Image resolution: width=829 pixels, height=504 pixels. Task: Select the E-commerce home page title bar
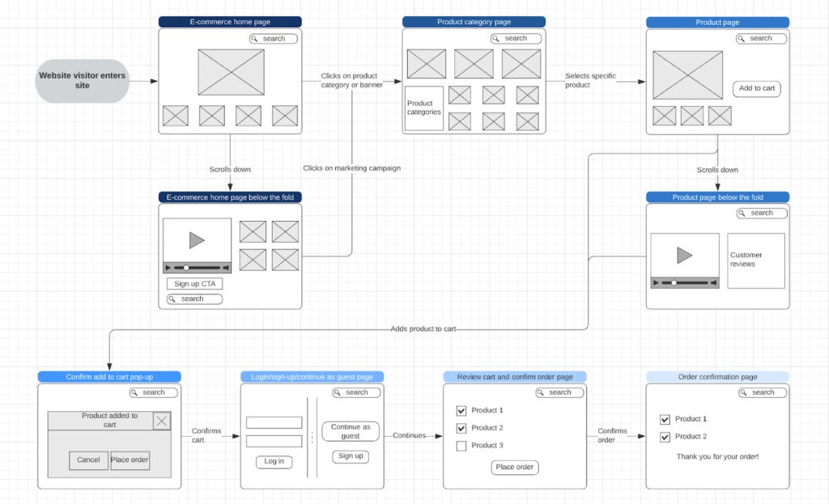[230, 22]
